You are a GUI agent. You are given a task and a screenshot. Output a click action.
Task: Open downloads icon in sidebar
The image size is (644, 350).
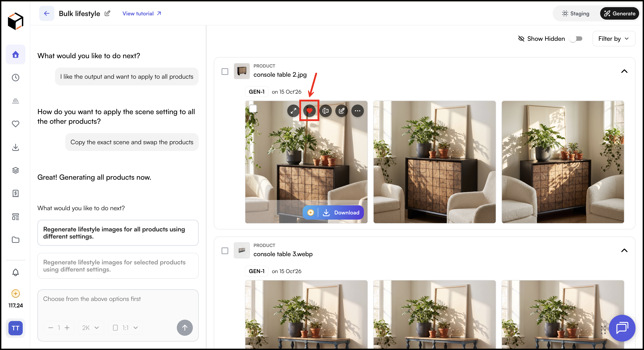(16, 147)
